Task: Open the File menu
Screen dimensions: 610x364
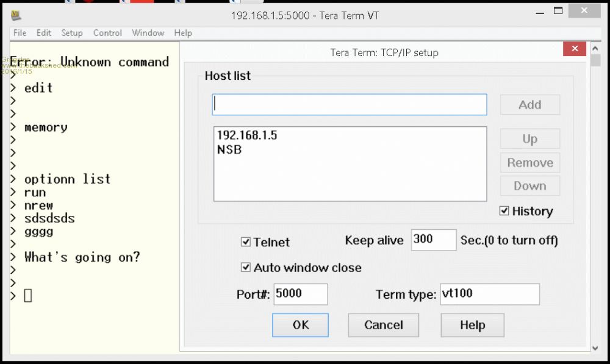Action: pos(20,33)
